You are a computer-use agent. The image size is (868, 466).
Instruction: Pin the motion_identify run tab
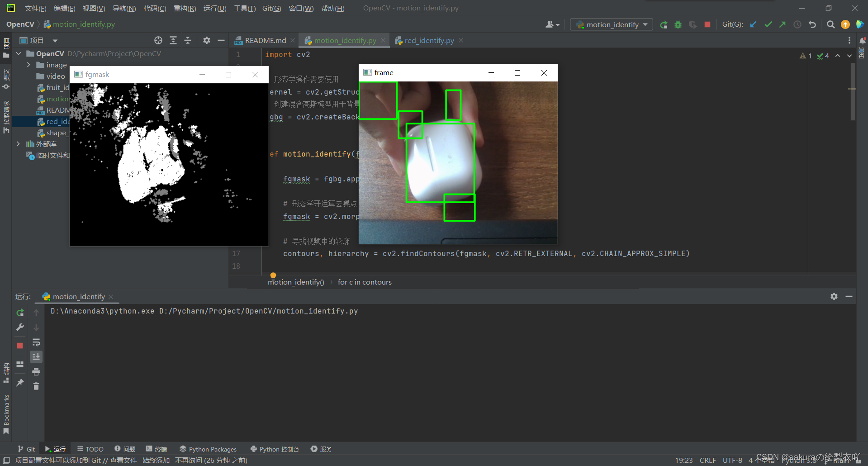[20, 382]
